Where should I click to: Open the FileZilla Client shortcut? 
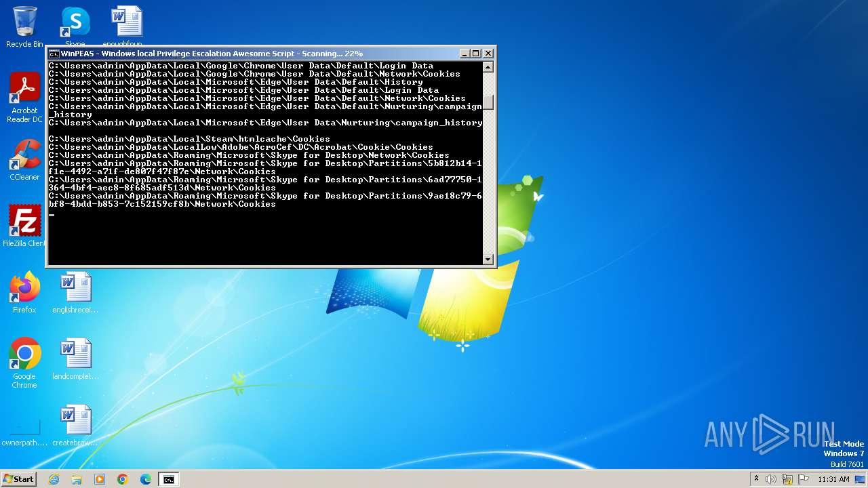24,226
